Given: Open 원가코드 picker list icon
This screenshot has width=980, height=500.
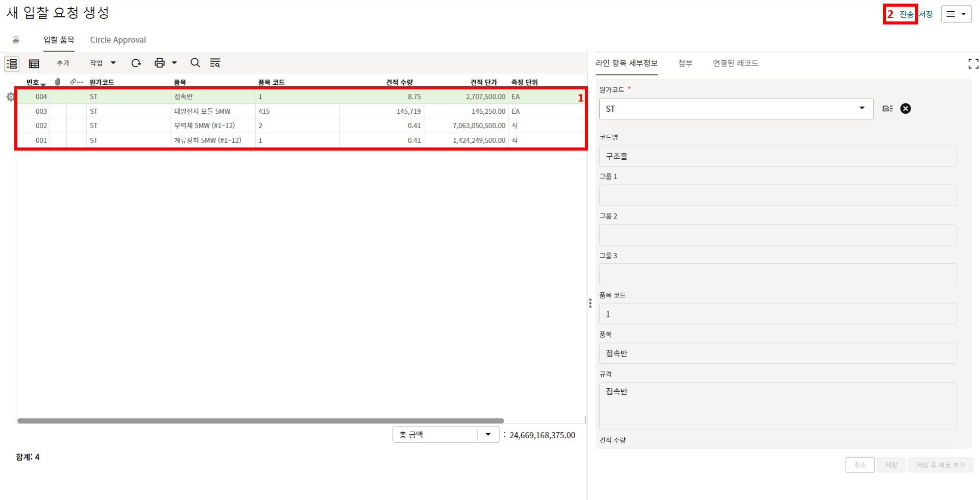Looking at the screenshot, I should (887, 109).
